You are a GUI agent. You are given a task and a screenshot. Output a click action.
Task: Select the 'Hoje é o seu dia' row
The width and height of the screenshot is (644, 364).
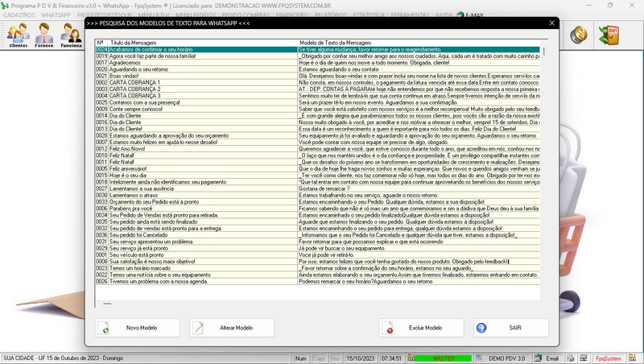pyautogui.click(x=317, y=176)
